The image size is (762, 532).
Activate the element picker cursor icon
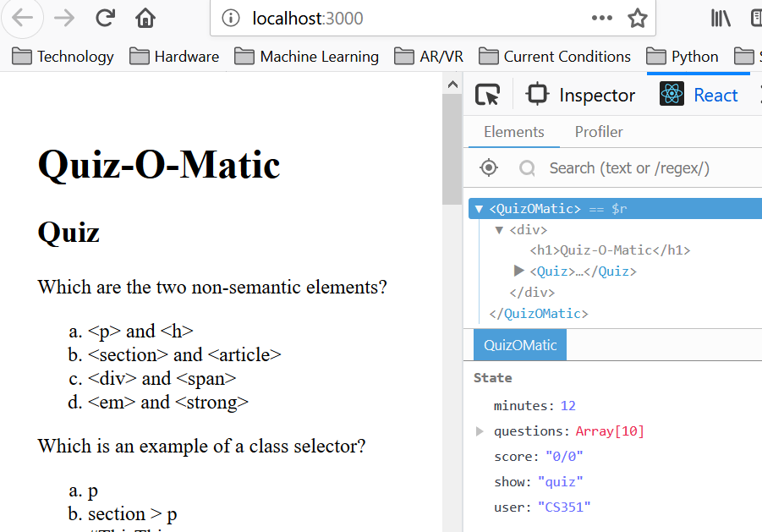(487, 95)
